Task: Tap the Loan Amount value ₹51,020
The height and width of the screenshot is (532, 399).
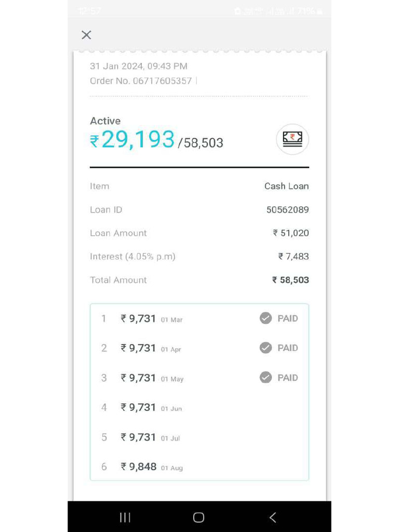Action: (x=291, y=233)
